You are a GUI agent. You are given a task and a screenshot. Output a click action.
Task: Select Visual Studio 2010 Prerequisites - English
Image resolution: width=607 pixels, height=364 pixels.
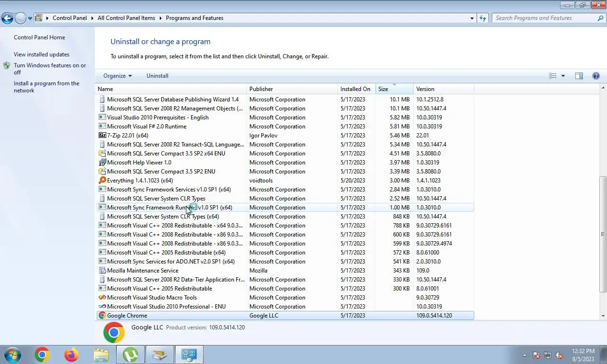[285, 118]
